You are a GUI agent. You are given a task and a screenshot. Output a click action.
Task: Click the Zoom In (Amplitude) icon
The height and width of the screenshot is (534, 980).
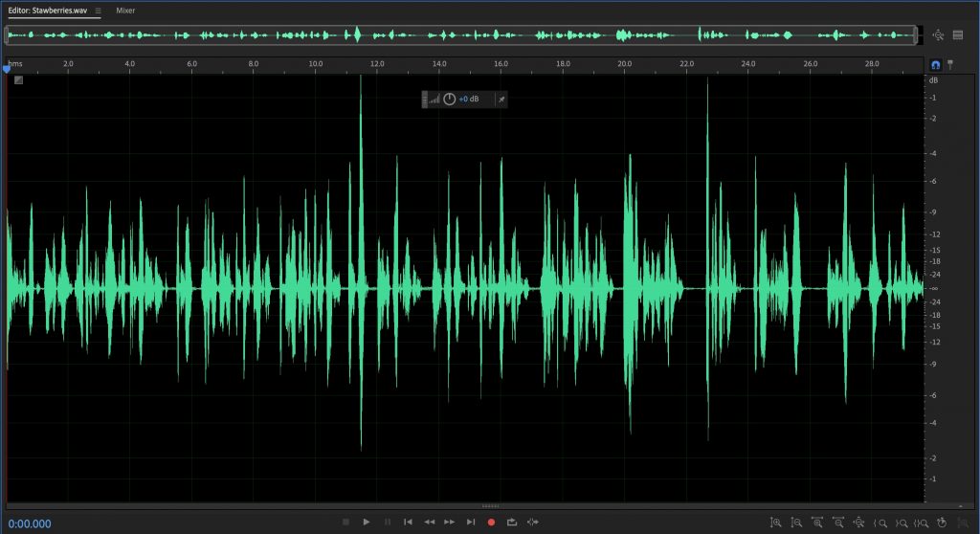tap(776, 523)
